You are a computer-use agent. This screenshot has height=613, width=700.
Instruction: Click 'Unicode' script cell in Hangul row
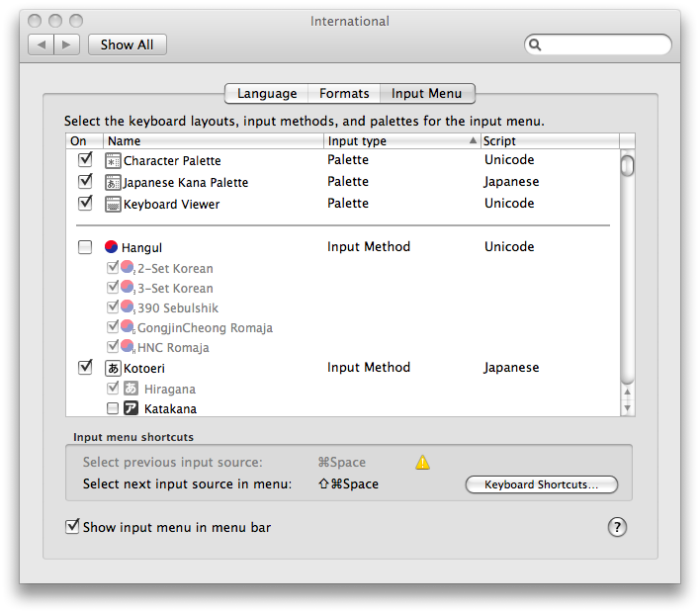point(509,246)
